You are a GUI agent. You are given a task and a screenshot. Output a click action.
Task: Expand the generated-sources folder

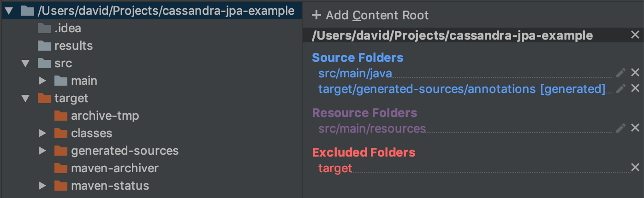[42, 151]
